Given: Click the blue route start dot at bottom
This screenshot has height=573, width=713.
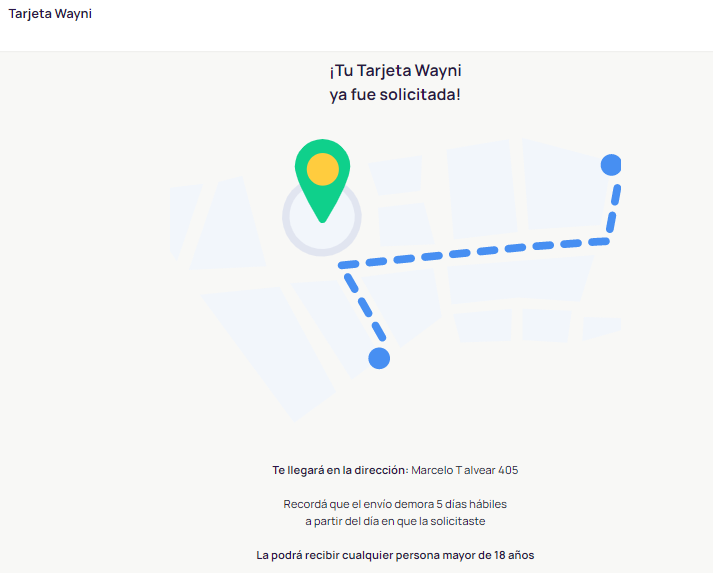Looking at the screenshot, I should click(379, 358).
